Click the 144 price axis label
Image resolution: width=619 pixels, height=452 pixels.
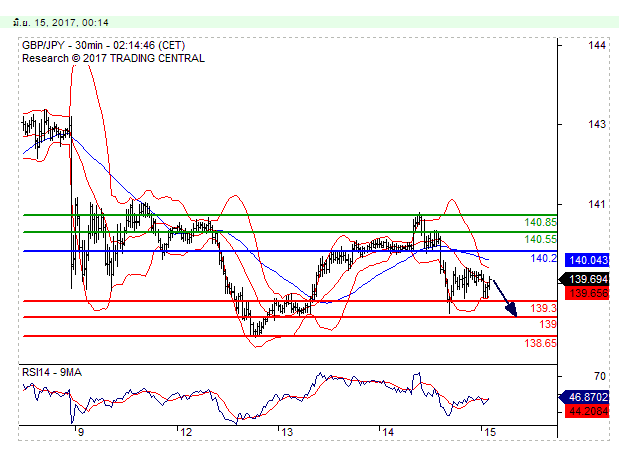[596, 45]
